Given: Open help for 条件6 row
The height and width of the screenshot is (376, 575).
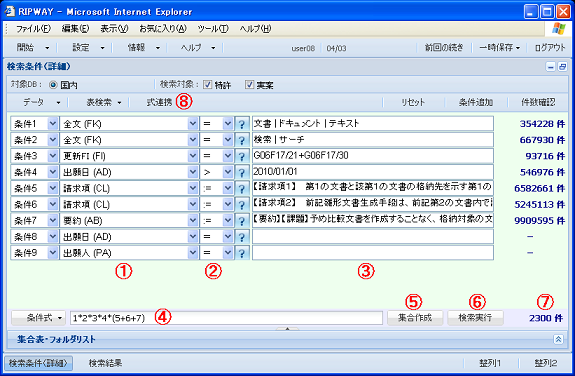Looking at the screenshot, I should click(x=242, y=205).
